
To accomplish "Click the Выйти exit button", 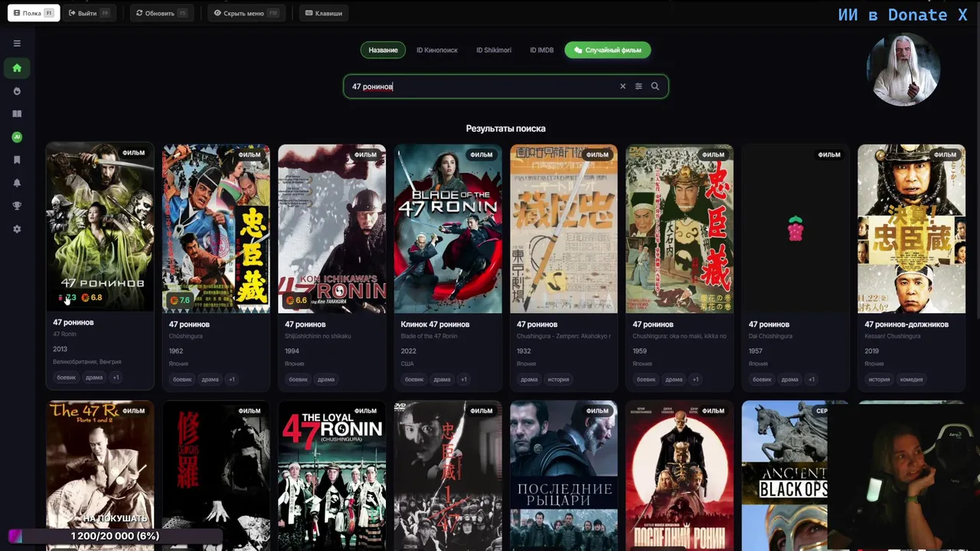I will (89, 13).
